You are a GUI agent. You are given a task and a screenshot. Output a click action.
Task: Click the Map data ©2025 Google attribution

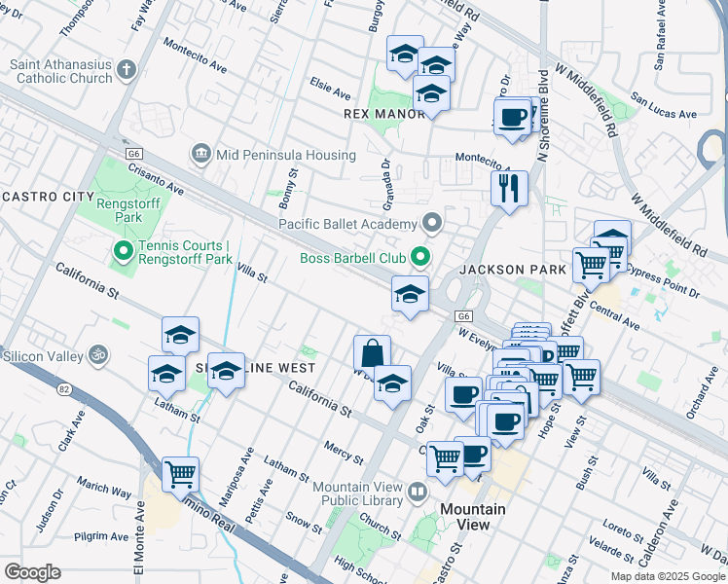[x=669, y=576]
